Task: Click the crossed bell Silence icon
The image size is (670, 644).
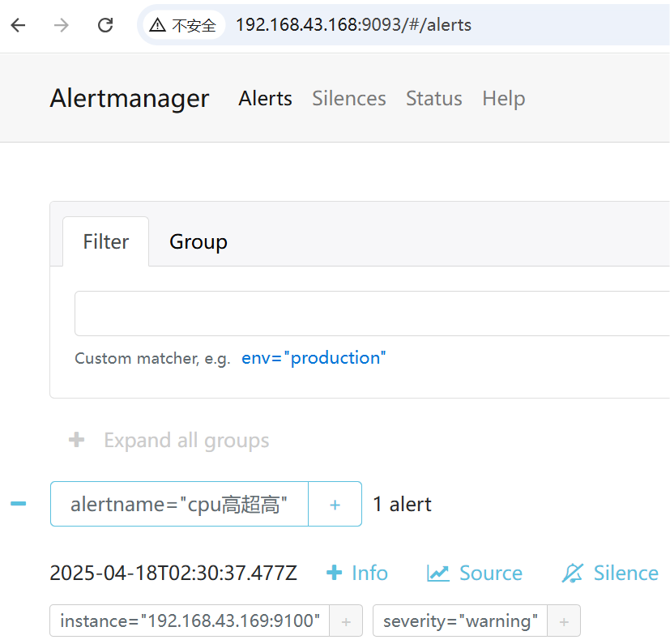Action: pyautogui.click(x=572, y=573)
